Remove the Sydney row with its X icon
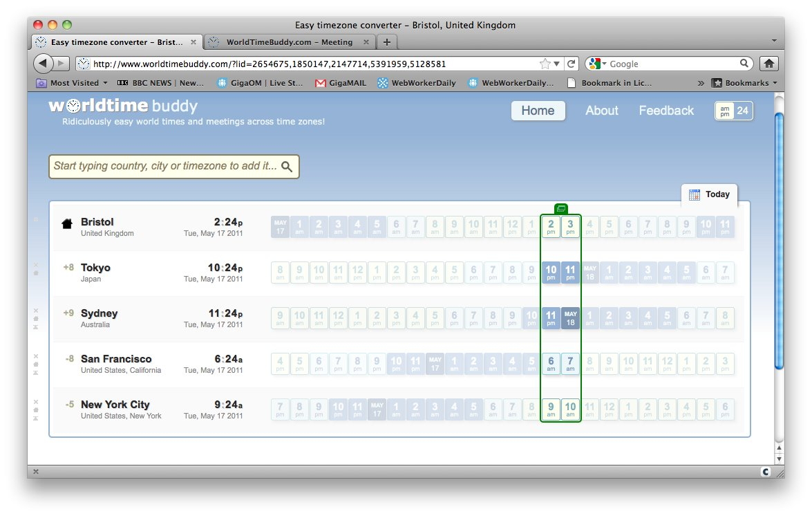 pyautogui.click(x=36, y=311)
